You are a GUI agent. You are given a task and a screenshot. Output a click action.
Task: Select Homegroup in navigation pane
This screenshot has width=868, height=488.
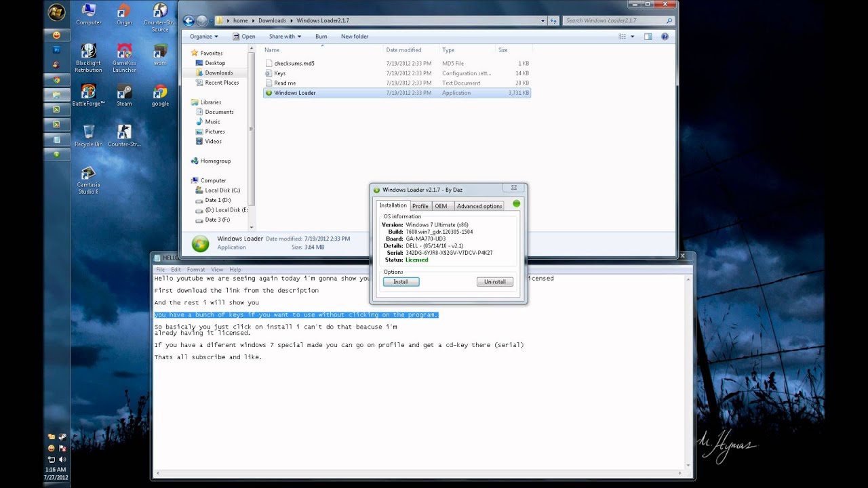tap(215, 161)
